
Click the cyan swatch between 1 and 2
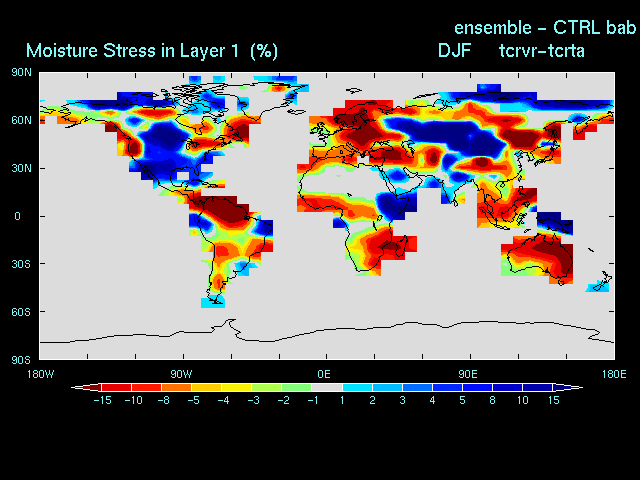(x=356, y=387)
